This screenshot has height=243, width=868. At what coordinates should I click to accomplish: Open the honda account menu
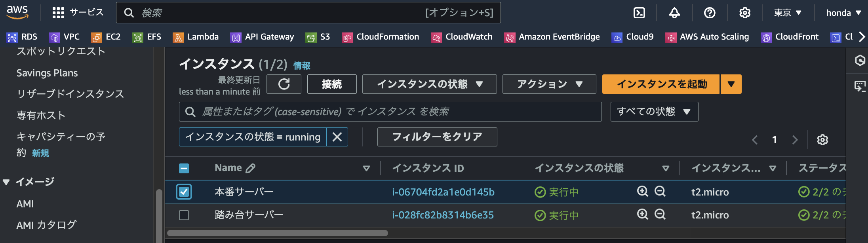point(843,12)
